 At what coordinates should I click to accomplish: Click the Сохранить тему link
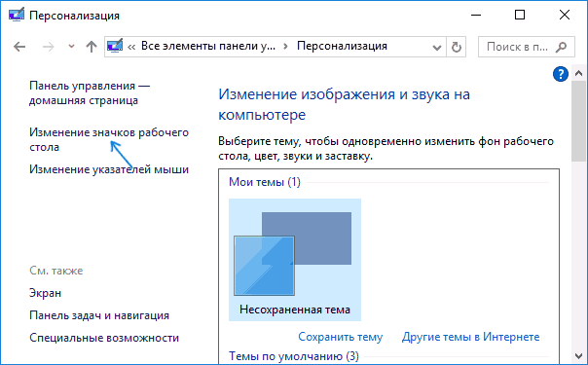(340, 337)
